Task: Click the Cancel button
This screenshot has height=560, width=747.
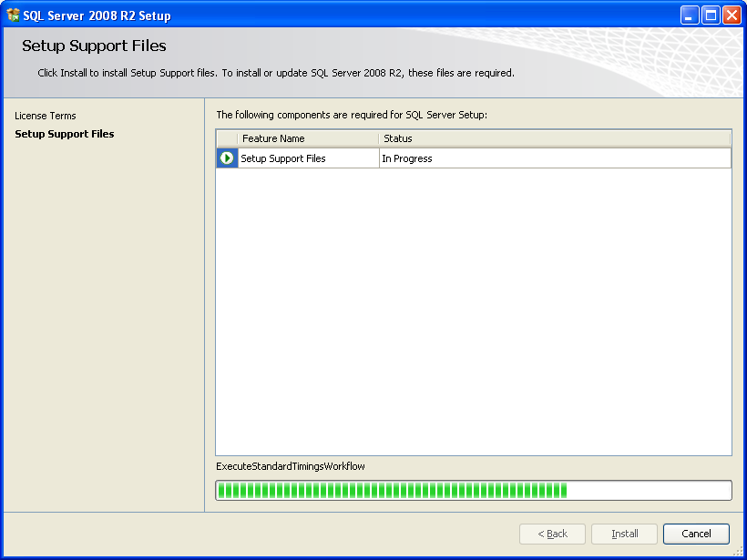Action: [696, 534]
